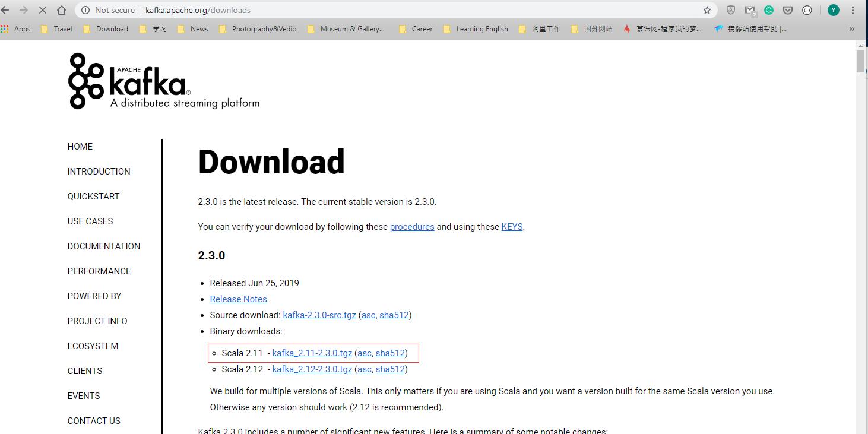Open DOCUMENTATION in the sidebar

pos(104,246)
